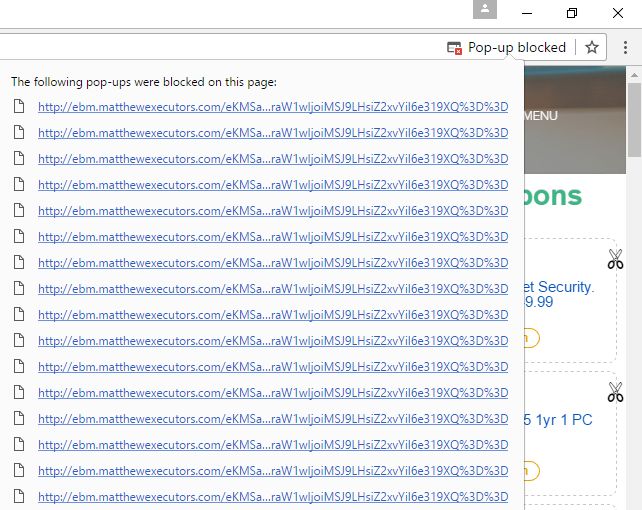Open the first blocked pop-up link

coord(273,107)
